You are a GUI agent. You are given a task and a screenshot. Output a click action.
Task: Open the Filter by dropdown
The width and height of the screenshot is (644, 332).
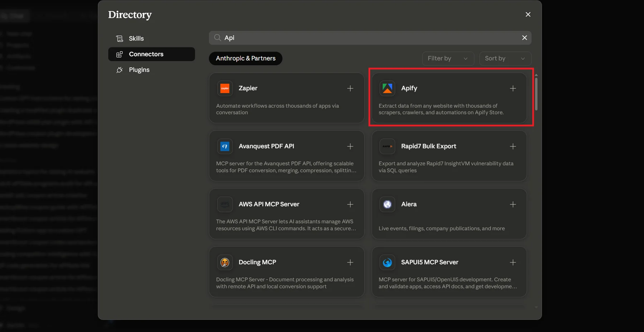448,58
